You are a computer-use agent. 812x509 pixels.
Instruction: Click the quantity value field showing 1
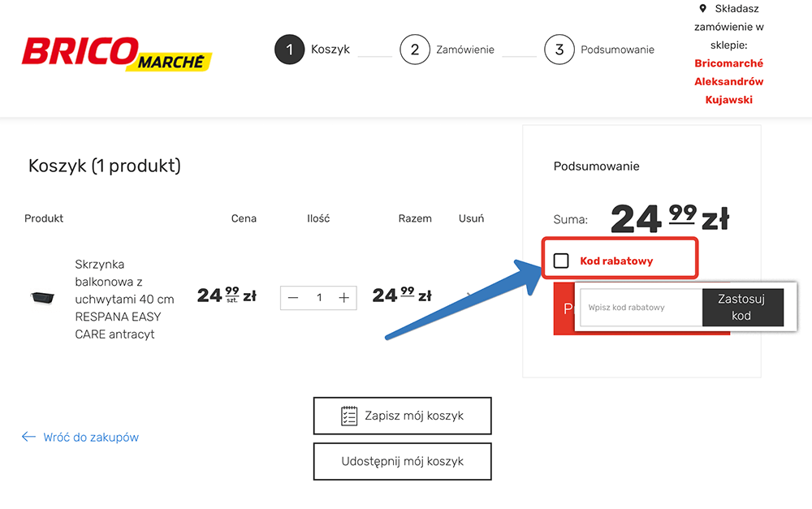pyautogui.click(x=318, y=298)
